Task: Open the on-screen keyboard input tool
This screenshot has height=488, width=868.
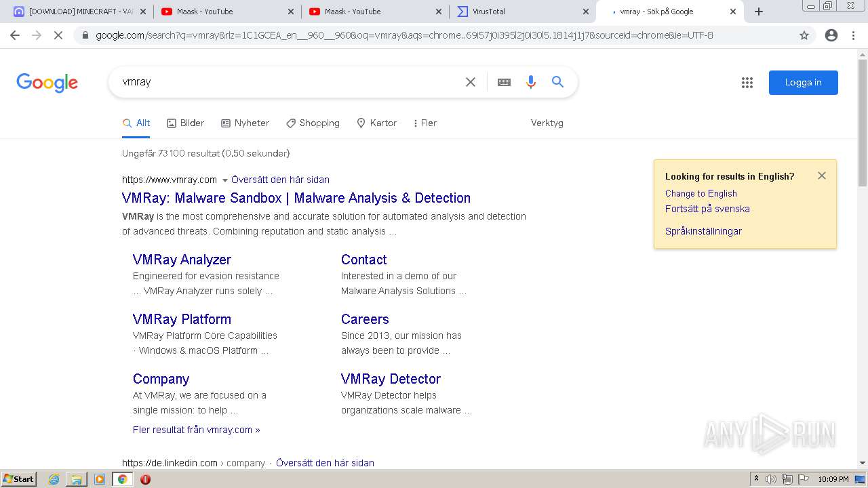Action: [x=504, y=82]
